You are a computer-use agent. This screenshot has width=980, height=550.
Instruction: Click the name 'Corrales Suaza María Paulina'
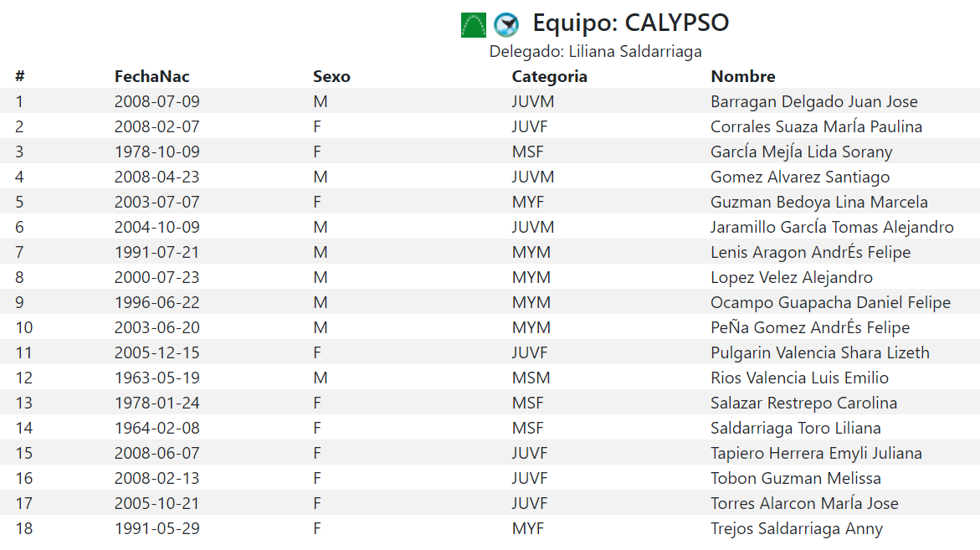(816, 127)
